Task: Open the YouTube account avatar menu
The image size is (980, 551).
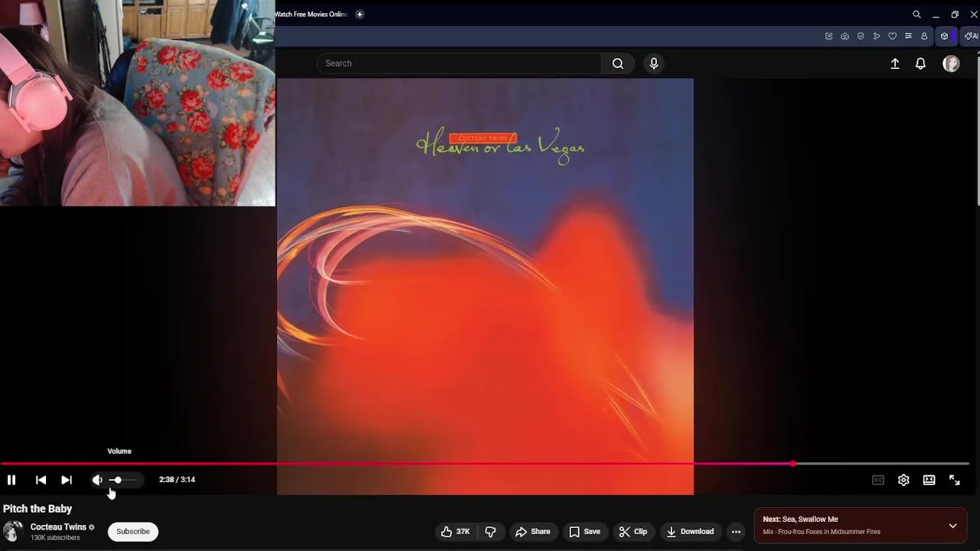Action: coord(951,64)
